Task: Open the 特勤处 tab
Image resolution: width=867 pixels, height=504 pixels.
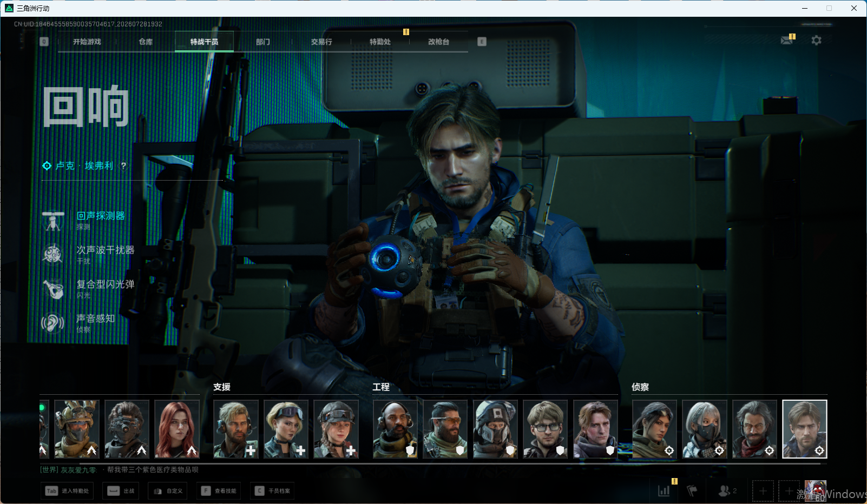Action: [380, 42]
